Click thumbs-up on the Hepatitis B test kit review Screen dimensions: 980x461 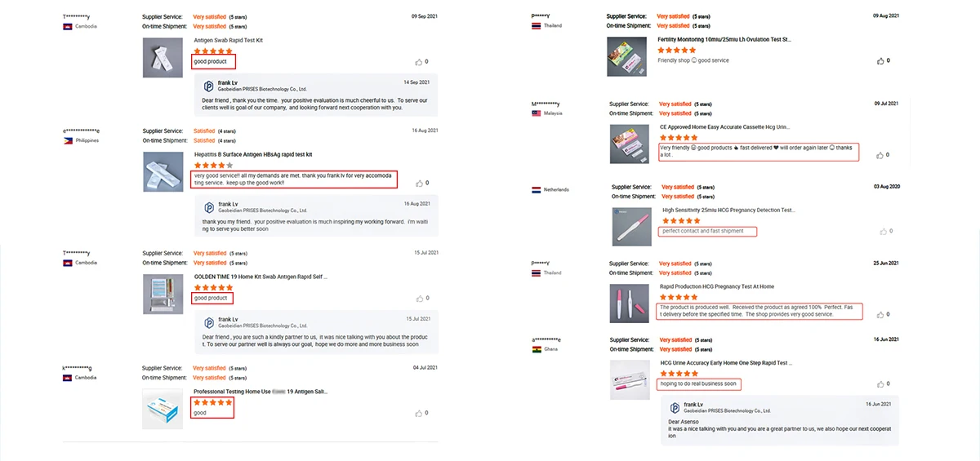418,184
